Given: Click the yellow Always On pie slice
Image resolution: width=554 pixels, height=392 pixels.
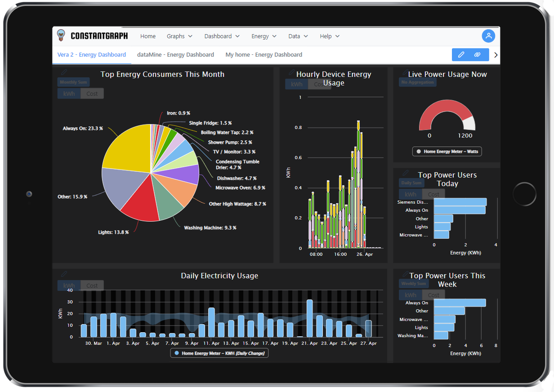Looking at the screenshot, I should click(128, 148).
